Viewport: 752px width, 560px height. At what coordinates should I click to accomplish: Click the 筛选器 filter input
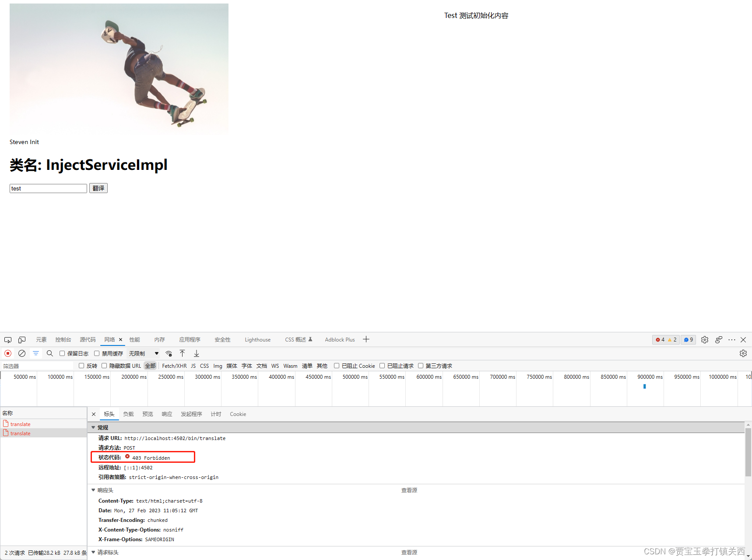[39, 366]
